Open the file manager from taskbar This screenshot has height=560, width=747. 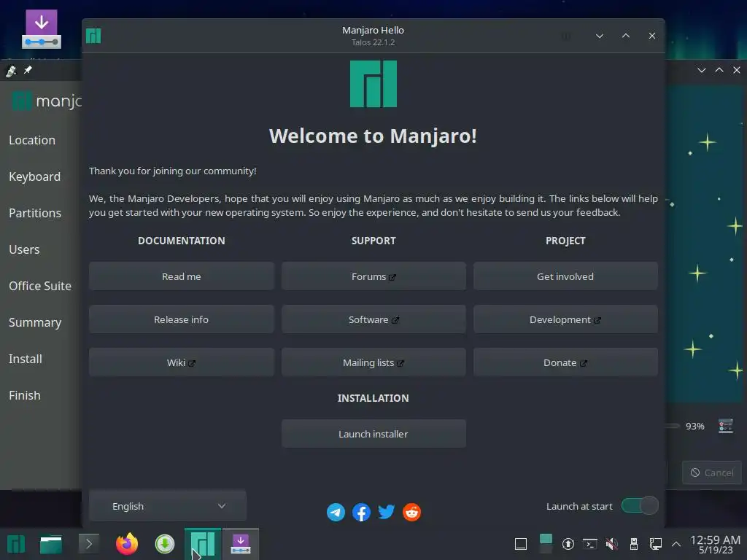click(x=51, y=544)
